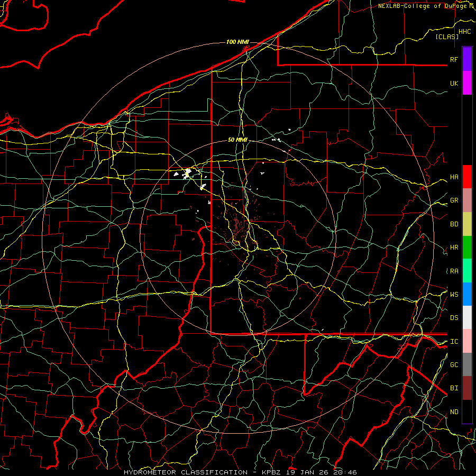476x476 pixels.
Task: Click the 'RA' legend label
Action: (454, 271)
